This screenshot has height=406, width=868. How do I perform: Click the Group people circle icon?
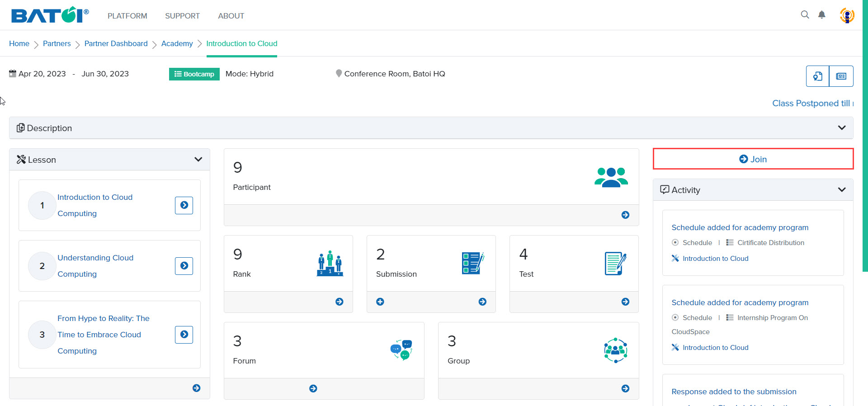tap(616, 350)
